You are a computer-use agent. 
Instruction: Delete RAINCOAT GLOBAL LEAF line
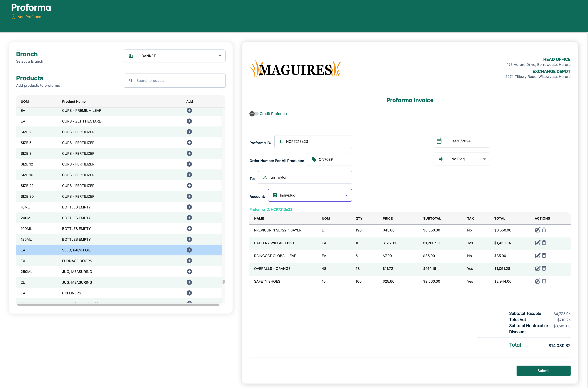pyautogui.click(x=544, y=256)
